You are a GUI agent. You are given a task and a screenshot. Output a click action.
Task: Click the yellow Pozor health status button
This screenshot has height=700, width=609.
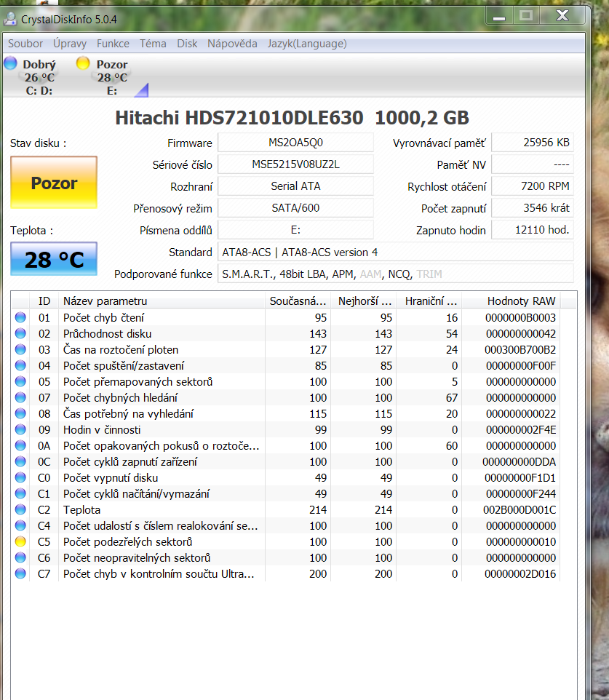54,183
